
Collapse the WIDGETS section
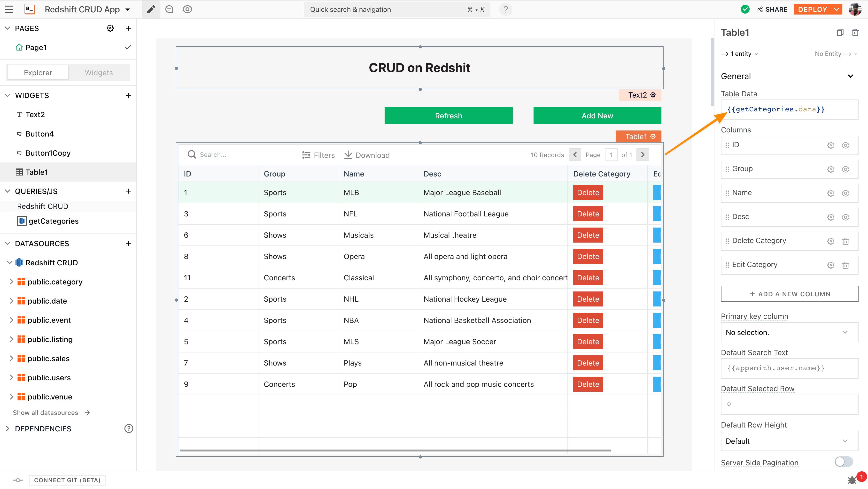tap(7, 95)
